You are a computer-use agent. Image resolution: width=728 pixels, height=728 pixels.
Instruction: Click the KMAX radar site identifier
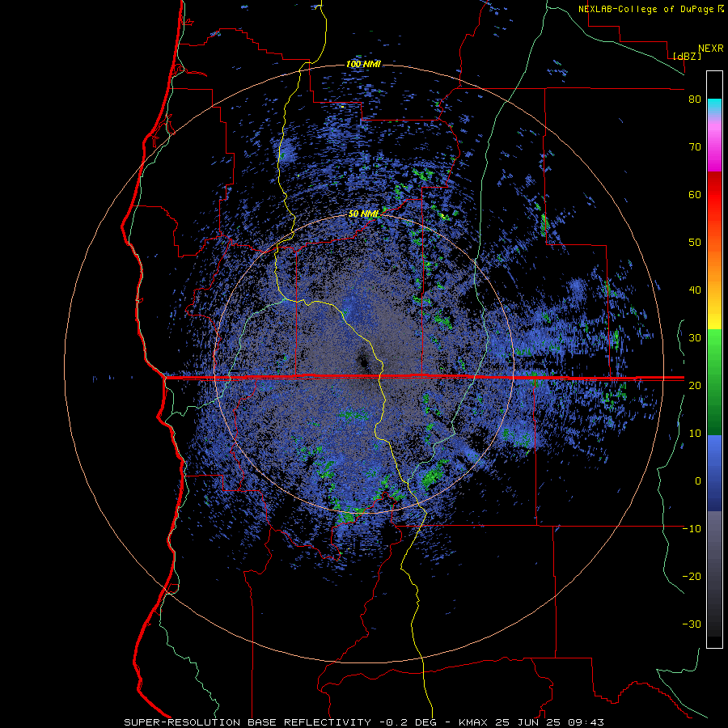(472, 722)
